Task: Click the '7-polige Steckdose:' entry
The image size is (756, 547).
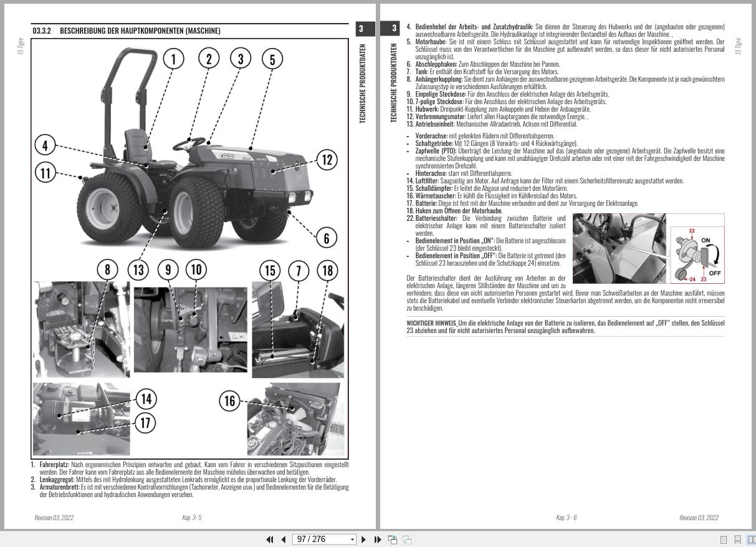Action: coord(507,102)
